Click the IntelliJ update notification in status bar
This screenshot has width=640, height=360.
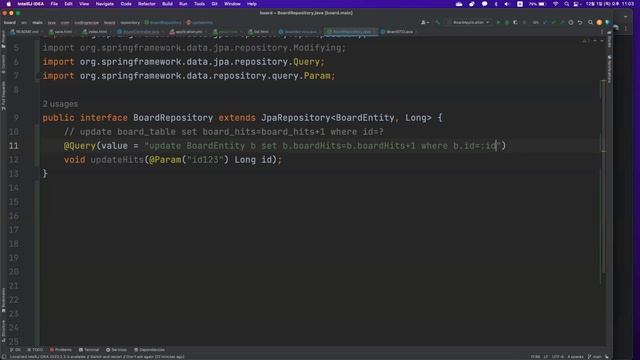tap(97, 357)
